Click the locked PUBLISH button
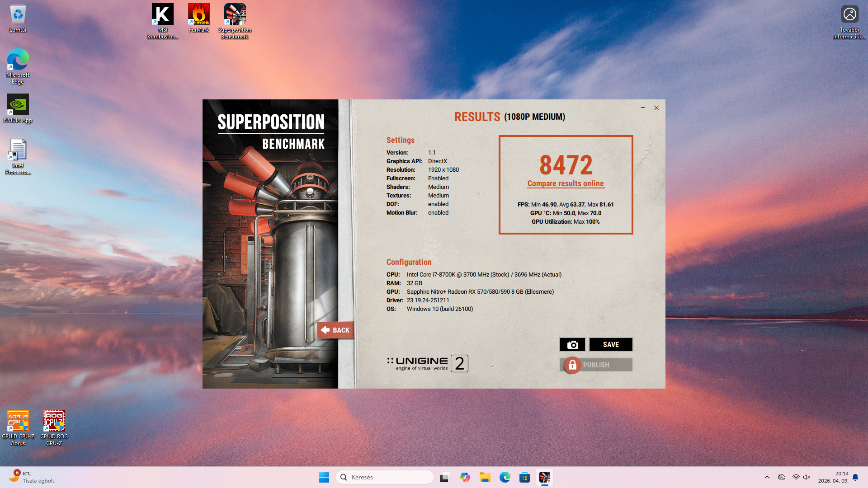868x488 pixels. [596, 365]
